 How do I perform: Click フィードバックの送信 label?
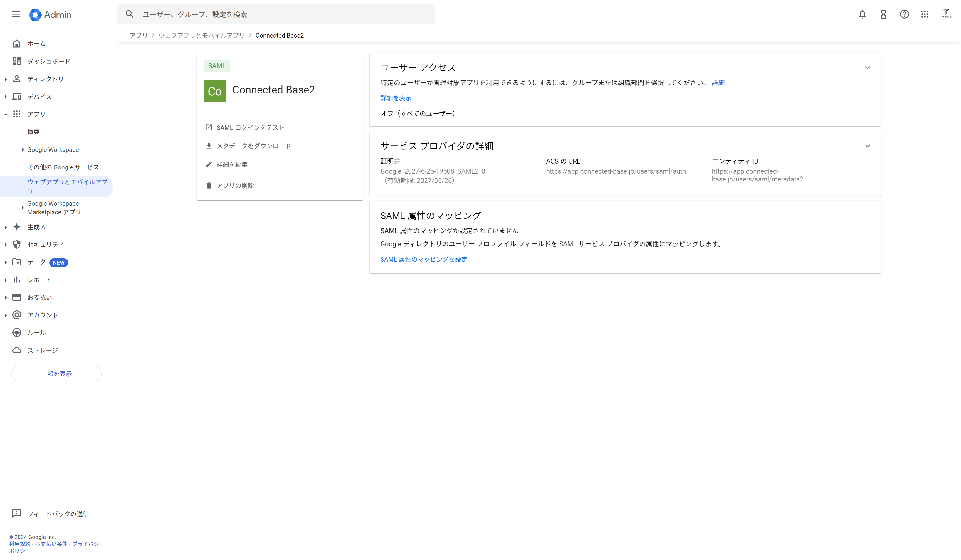(x=58, y=514)
